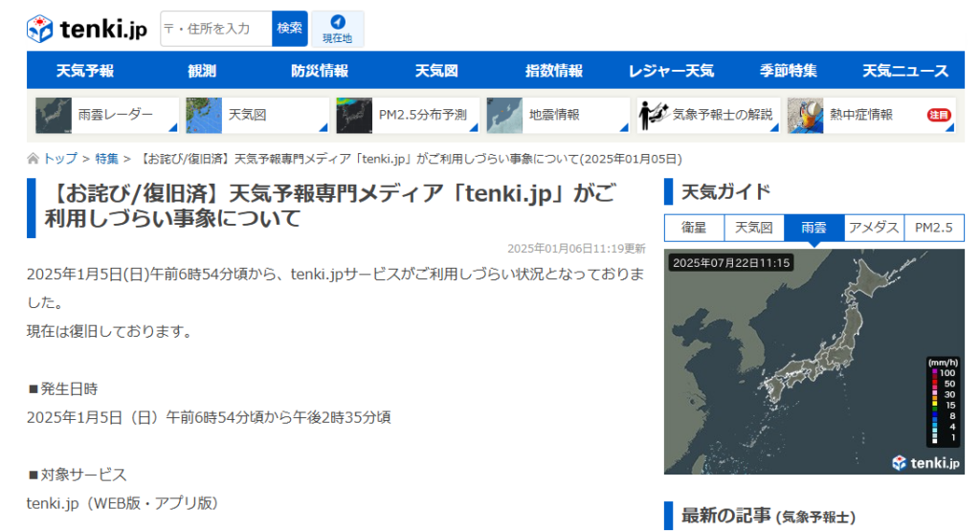Open the 天気図 map thumbnail shortcut
The image size is (980, 531).
(257, 115)
